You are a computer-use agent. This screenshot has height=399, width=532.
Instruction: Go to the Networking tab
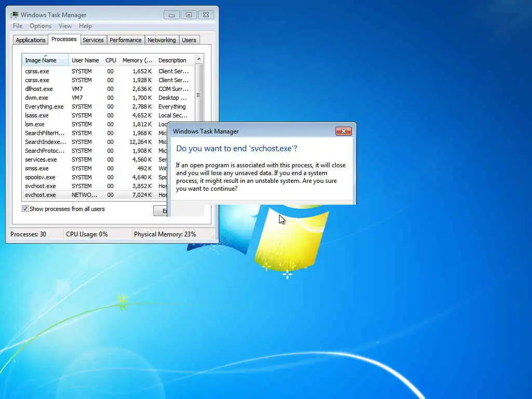click(162, 40)
